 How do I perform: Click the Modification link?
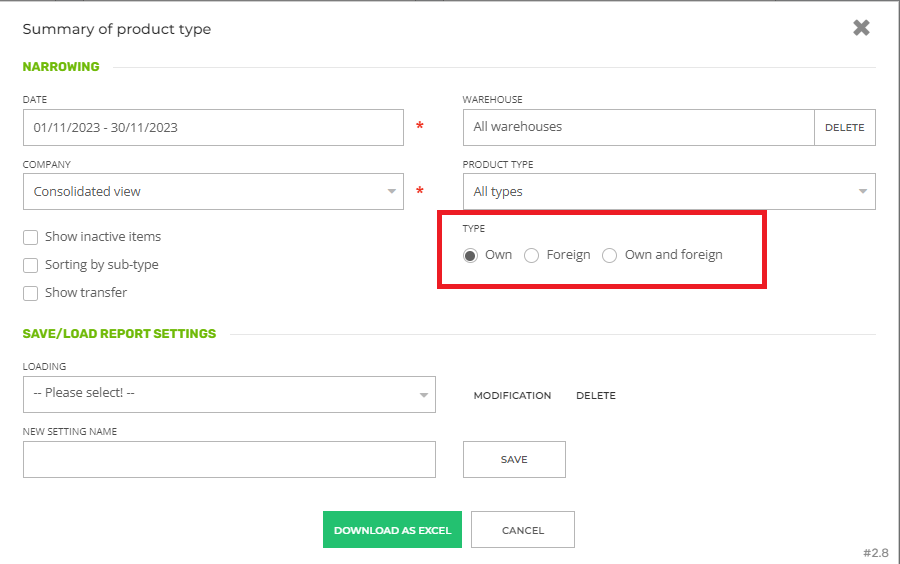point(512,396)
